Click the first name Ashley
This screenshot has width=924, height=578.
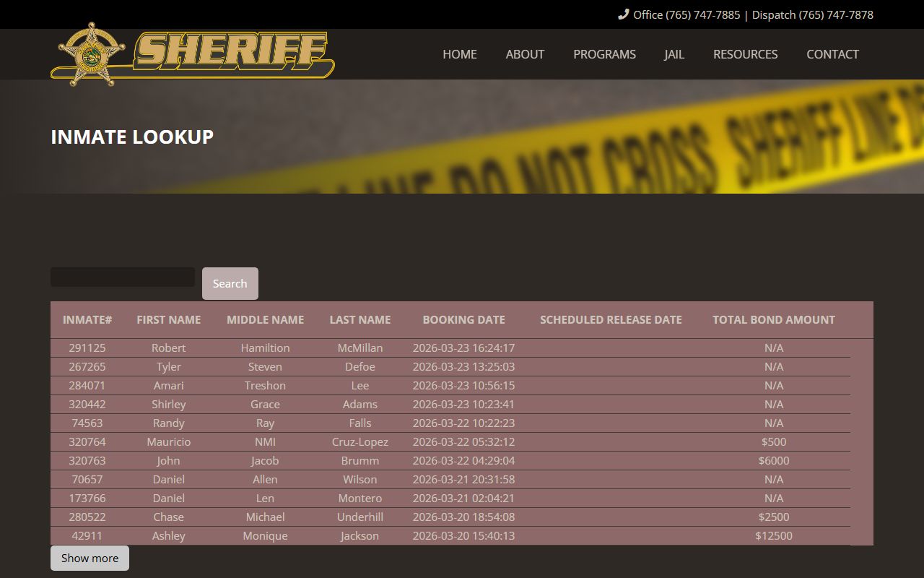[x=169, y=535]
